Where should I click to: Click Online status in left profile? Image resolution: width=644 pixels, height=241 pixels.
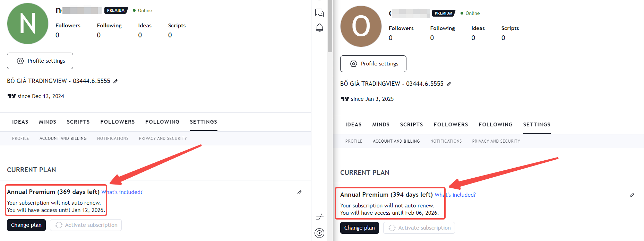click(143, 10)
